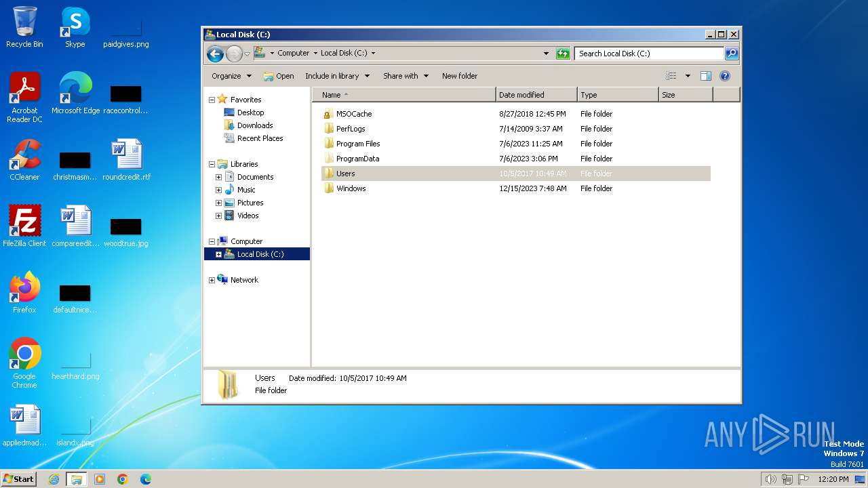Refresh the Local Disk (C:) view

tap(563, 54)
